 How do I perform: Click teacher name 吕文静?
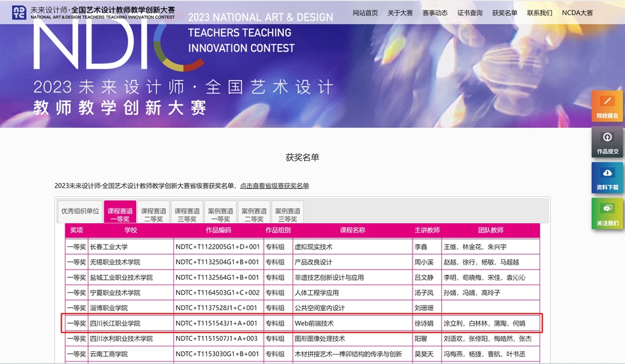pos(424,277)
